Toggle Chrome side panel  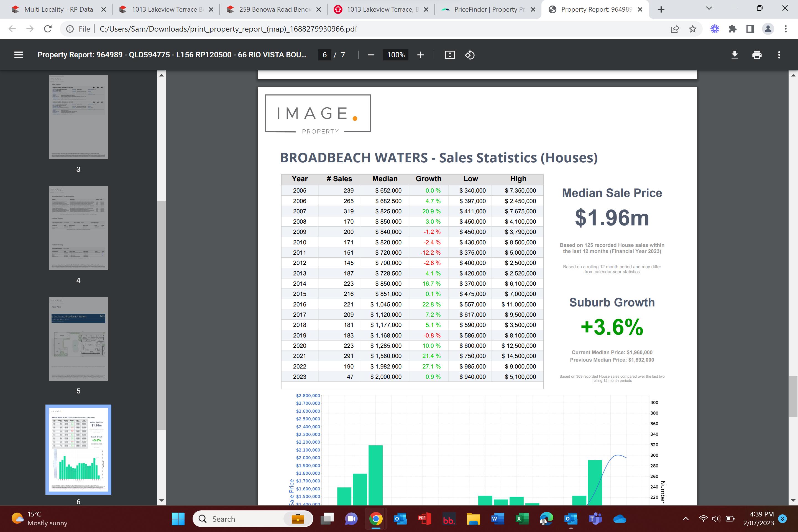[x=750, y=29]
